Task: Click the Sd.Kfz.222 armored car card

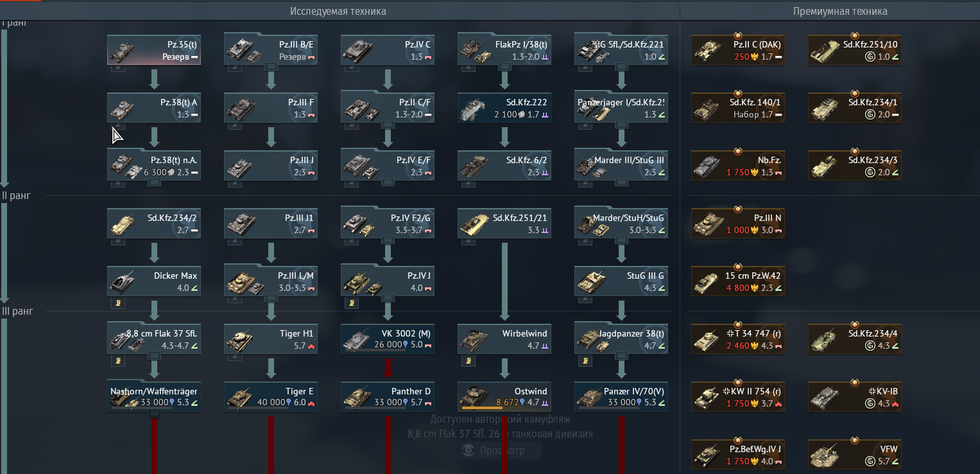Action: (504, 108)
